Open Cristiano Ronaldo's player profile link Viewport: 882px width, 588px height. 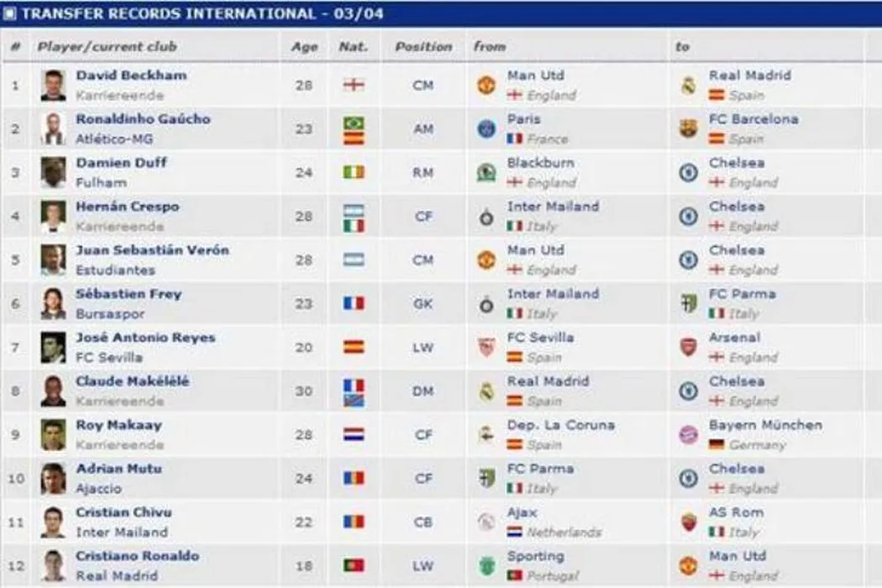click(137, 556)
